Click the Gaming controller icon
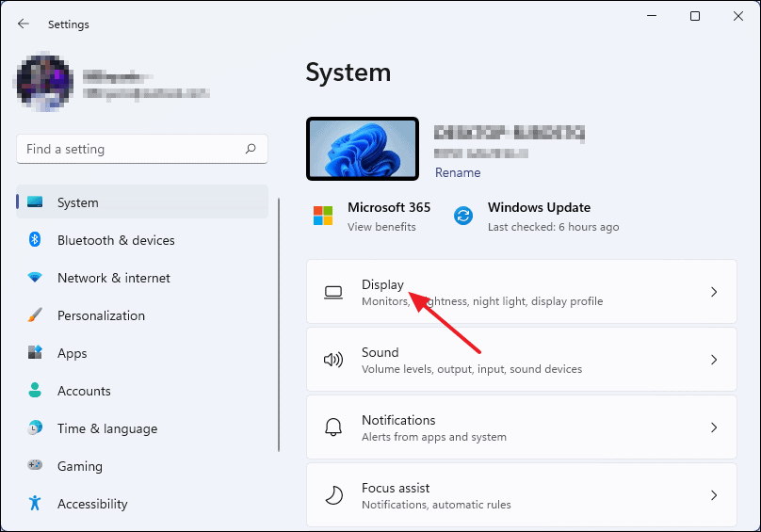 (x=35, y=465)
